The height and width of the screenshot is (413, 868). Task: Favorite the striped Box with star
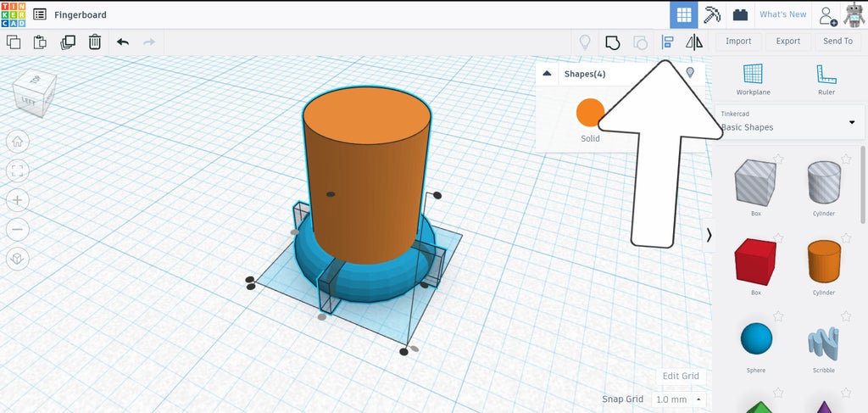pyautogui.click(x=778, y=159)
